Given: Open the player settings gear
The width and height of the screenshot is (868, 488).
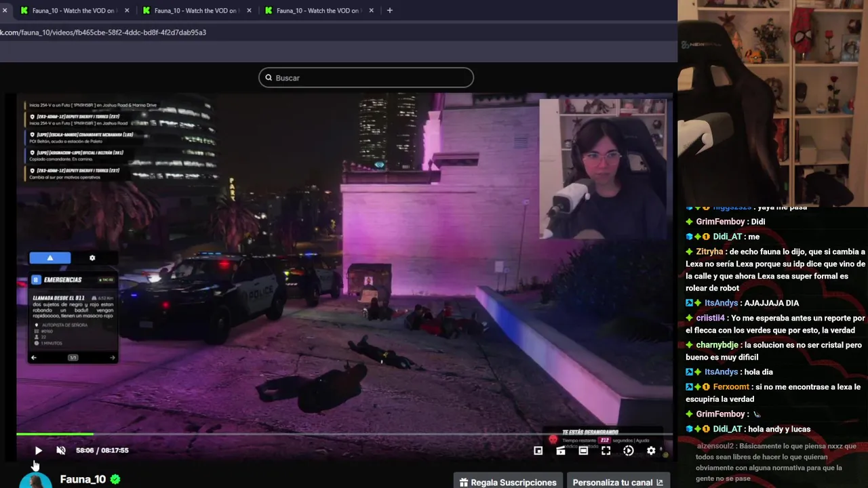Looking at the screenshot, I should 651,451.
